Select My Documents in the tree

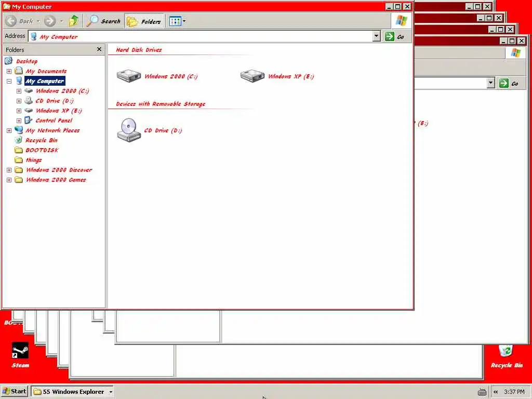tap(46, 71)
